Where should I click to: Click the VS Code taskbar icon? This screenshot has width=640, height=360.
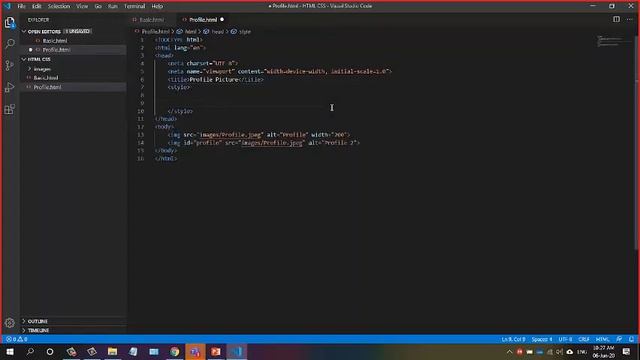coord(237,351)
